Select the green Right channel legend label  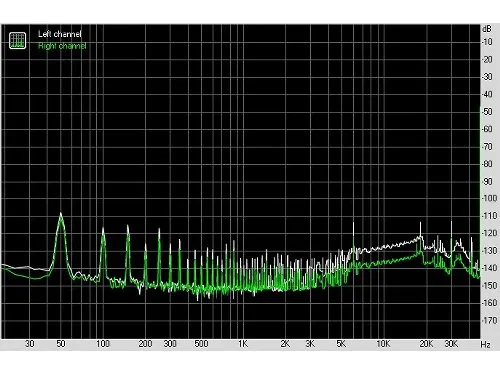click(x=62, y=46)
